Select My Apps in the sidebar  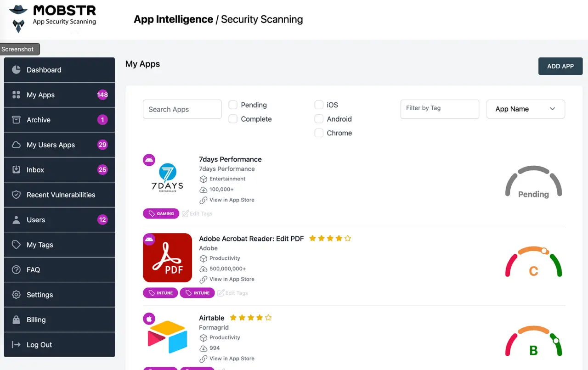[x=40, y=95]
